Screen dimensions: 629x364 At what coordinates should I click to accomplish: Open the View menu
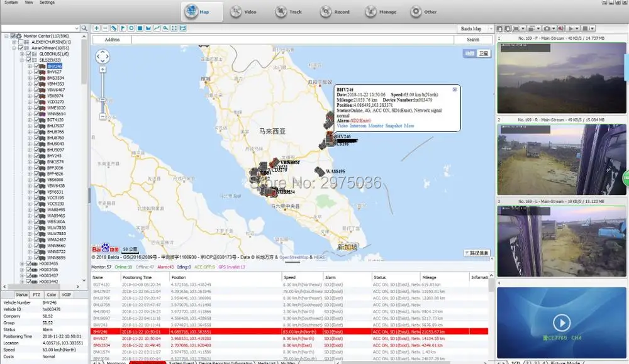[x=29, y=3]
